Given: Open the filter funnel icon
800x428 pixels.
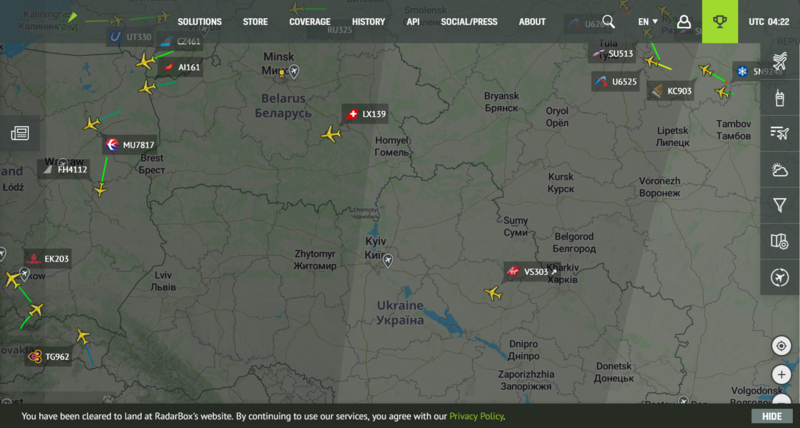Looking at the screenshot, I should pos(780,205).
